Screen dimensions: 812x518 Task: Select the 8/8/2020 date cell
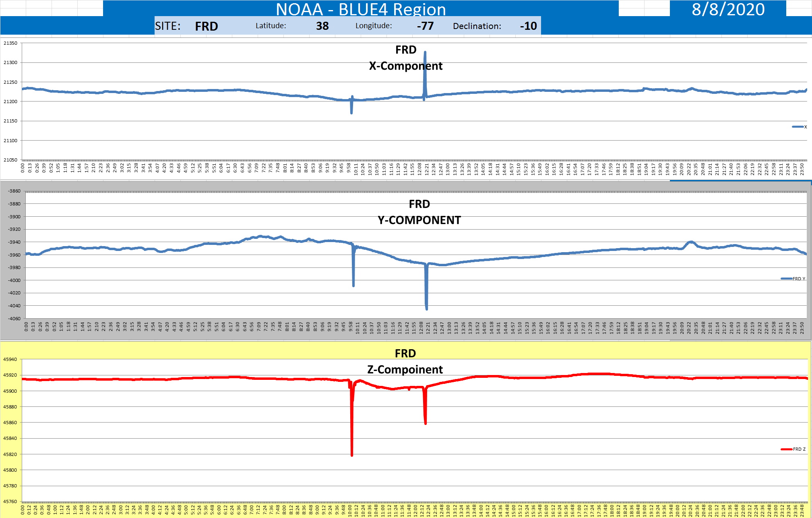point(728,9)
